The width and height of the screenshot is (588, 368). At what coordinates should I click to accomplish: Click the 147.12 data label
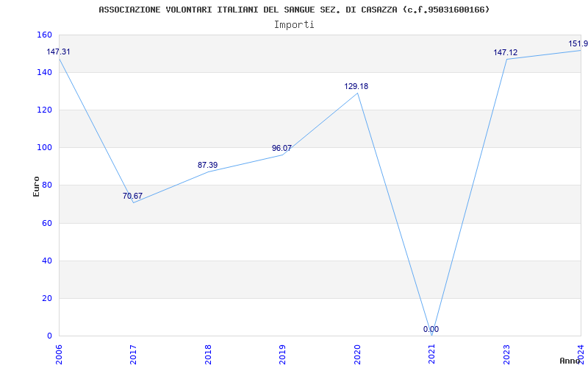[x=505, y=52]
